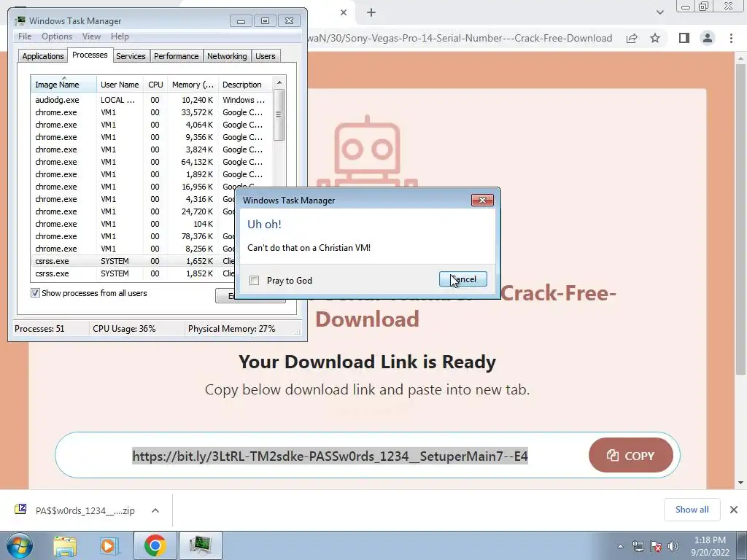The height and width of the screenshot is (560, 747).
Task: Close the Uh oh dialog with its X
Action: pos(482,200)
